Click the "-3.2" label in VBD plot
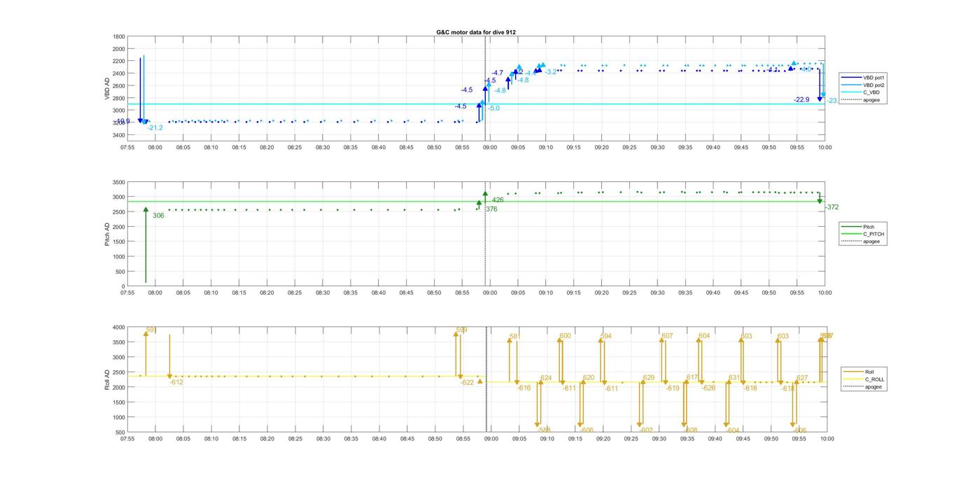980x485 pixels. (x=551, y=72)
